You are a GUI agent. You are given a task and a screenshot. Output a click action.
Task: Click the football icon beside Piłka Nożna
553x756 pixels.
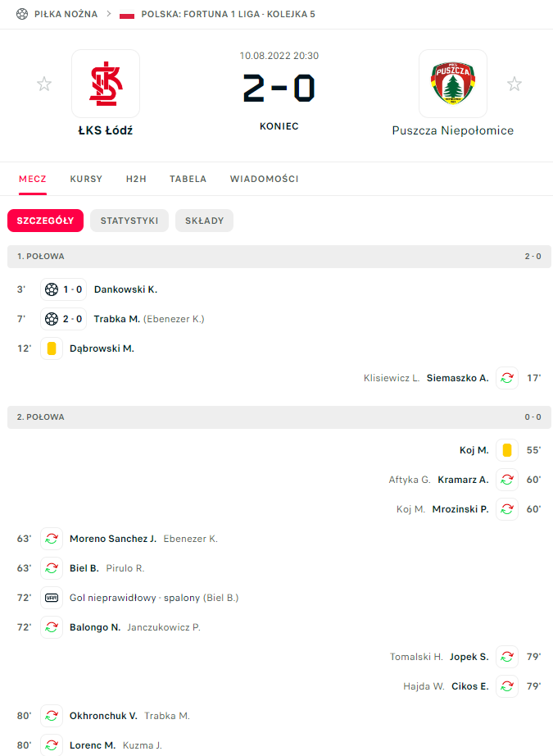pos(22,14)
